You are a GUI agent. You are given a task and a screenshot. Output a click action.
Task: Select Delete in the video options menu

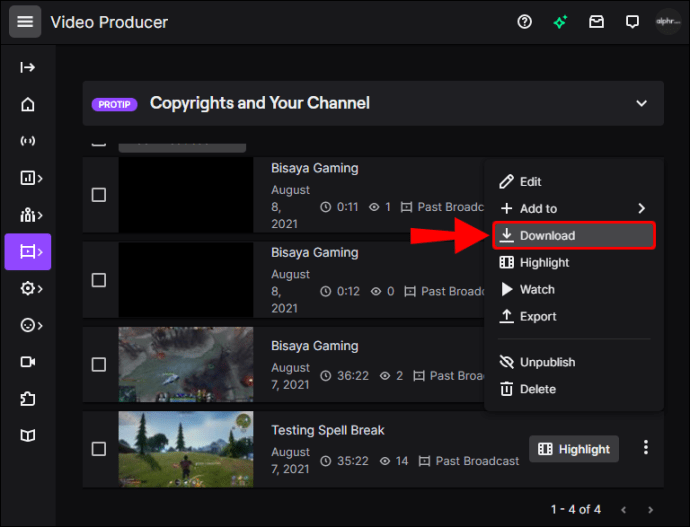tap(537, 389)
